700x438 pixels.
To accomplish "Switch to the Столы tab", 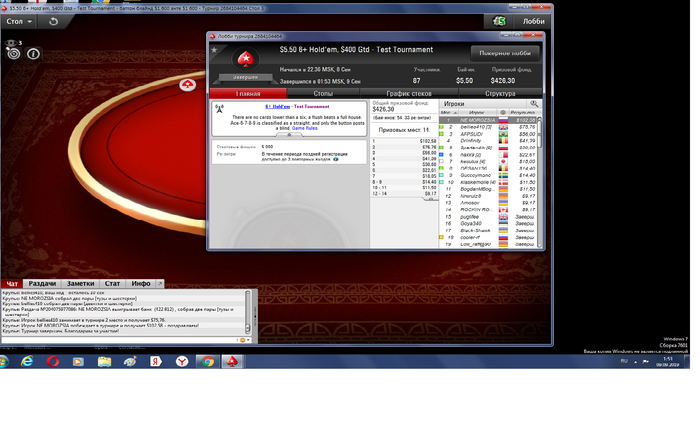I will pyautogui.click(x=323, y=93).
